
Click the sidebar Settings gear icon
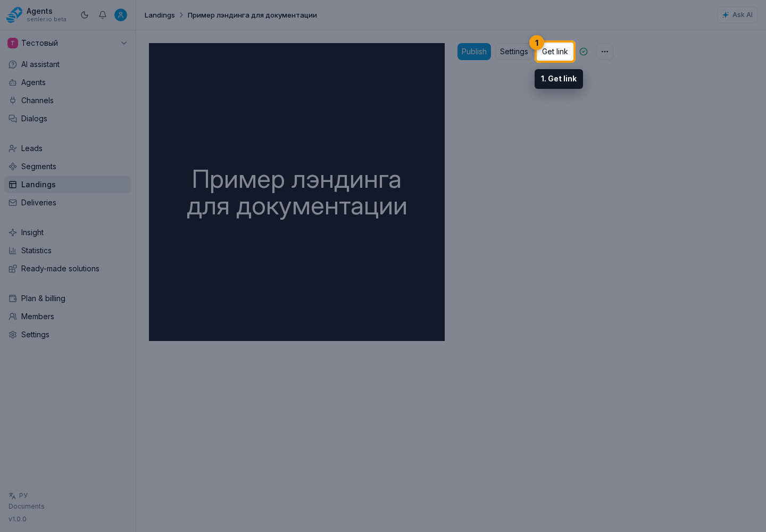(x=13, y=335)
